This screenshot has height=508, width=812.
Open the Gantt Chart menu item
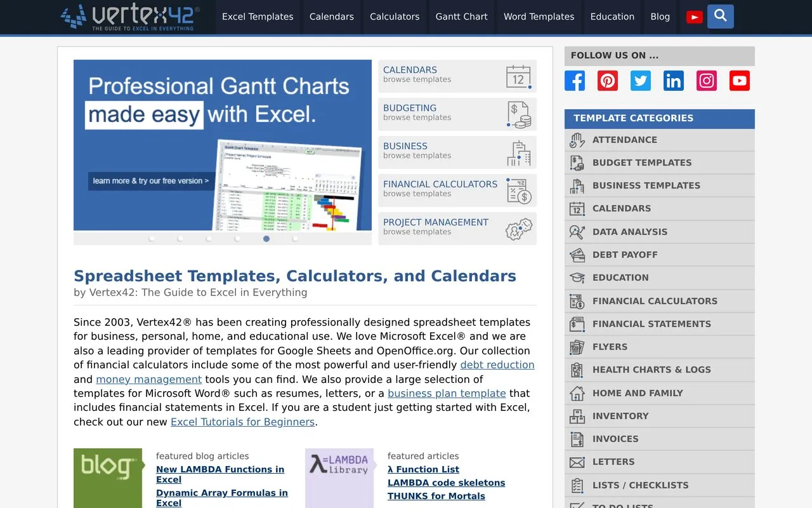pos(461,17)
